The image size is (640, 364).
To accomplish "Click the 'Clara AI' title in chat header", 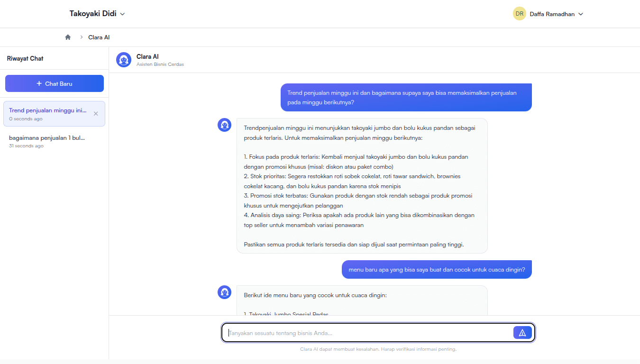I will coord(147,56).
